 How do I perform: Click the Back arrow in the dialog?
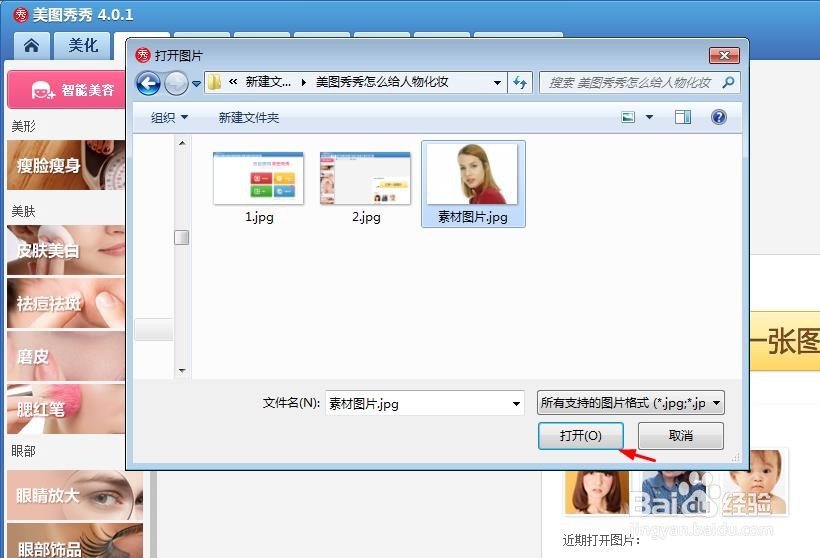click(x=148, y=83)
